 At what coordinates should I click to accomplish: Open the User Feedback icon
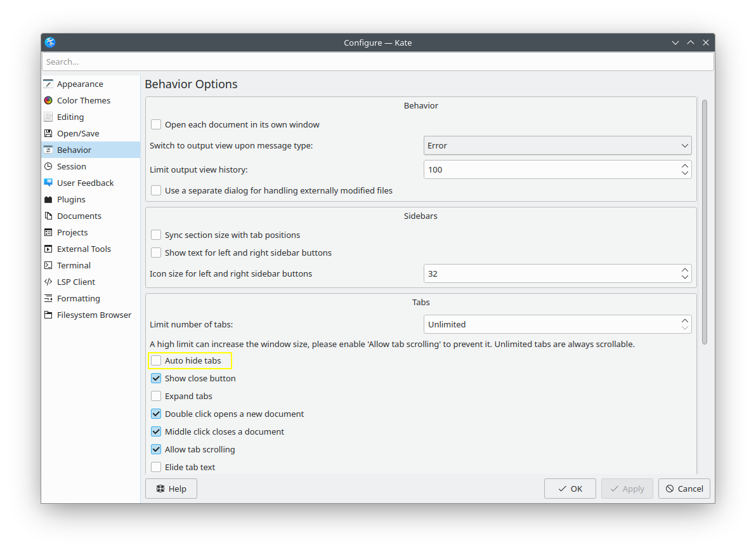click(48, 183)
